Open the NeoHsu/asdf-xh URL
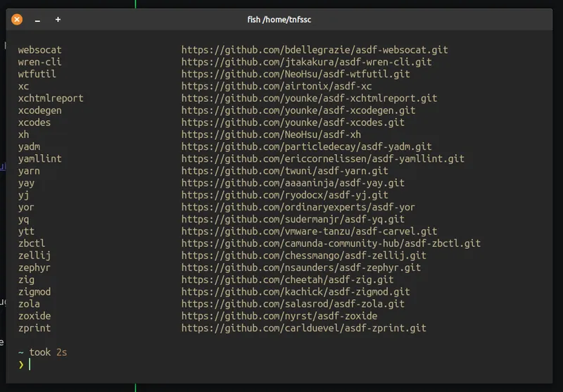Screen dimensions: 563x392 pos(271,134)
